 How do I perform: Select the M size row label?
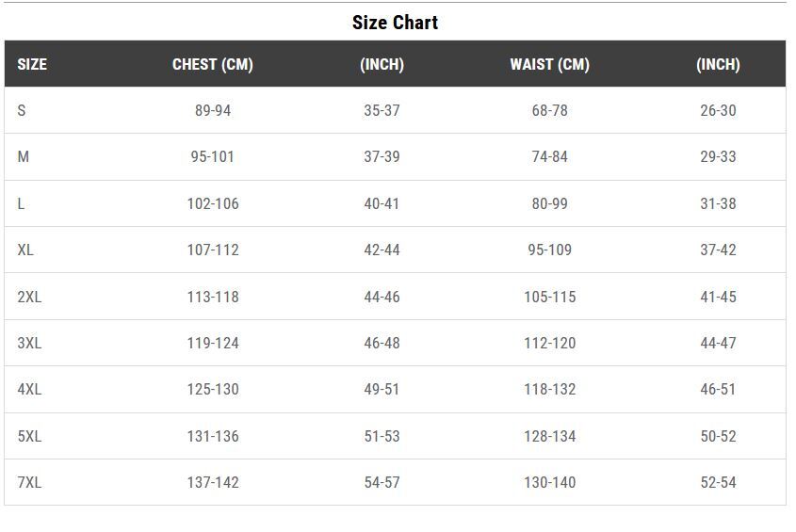tap(23, 156)
